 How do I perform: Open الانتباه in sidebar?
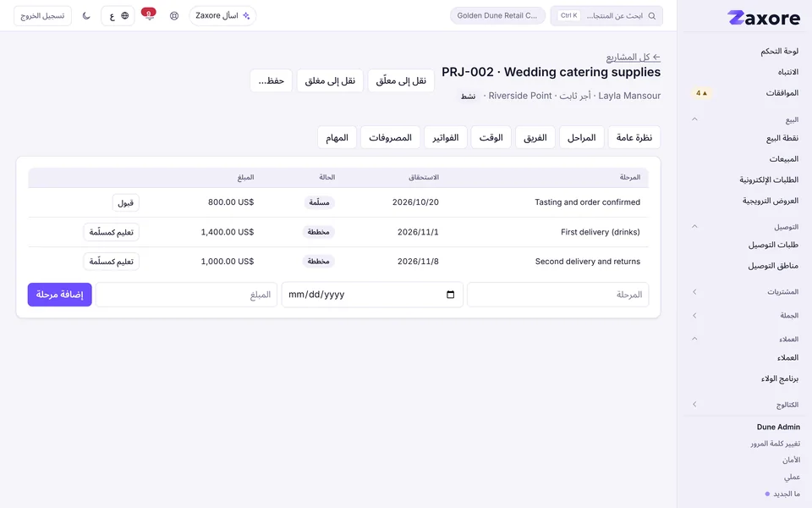click(787, 72)
